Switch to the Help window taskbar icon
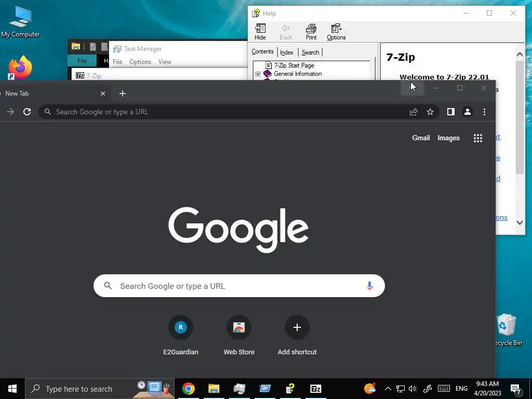This screenshot has height=399, width=532. (x=290, y=389)
